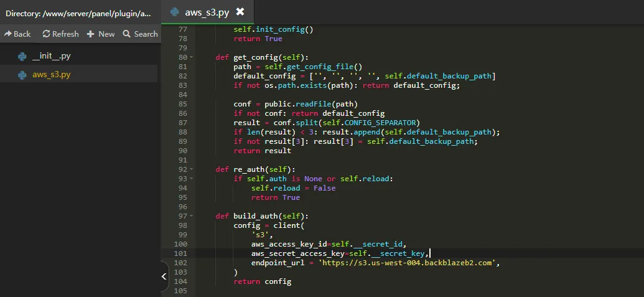Fold the build_auth function at line 97

pos(192,216)
